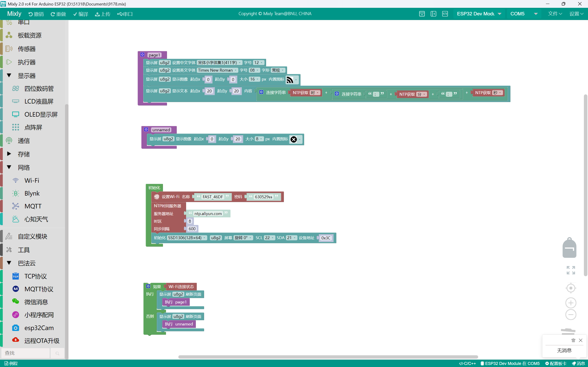This screenshot has width=588, height=367.
Task: Click the center workspace crosshair icon
Action: [571, 288]
